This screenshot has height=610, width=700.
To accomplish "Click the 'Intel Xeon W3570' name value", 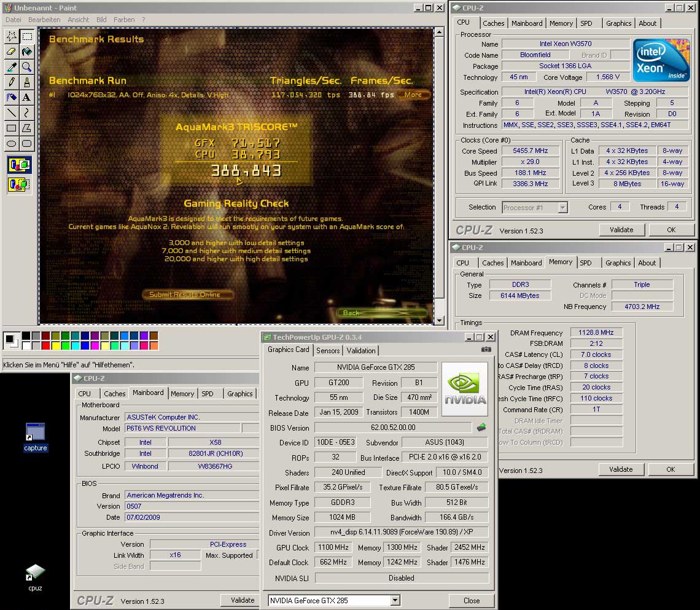I will coord(565,44).
